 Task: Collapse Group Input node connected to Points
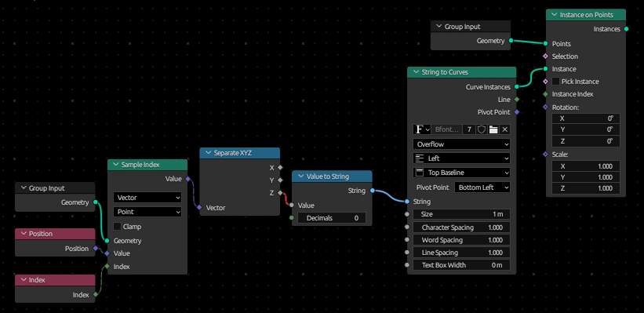coord(438,27)
